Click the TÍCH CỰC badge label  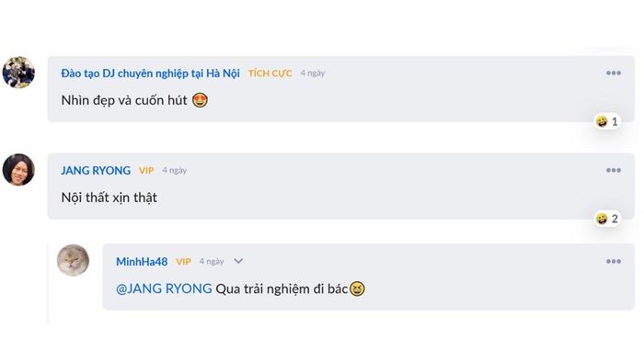coord(270,74)
